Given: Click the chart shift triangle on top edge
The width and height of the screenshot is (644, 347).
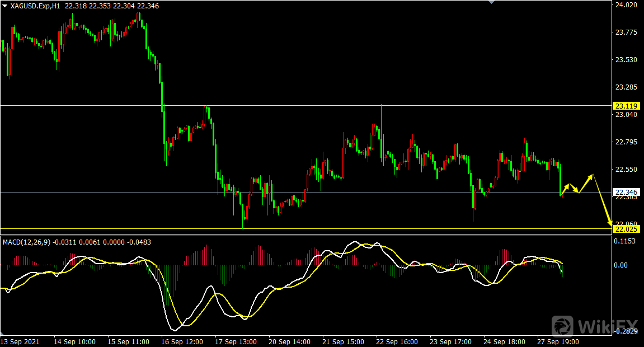Looking at the screenshot, I should 492,2.
